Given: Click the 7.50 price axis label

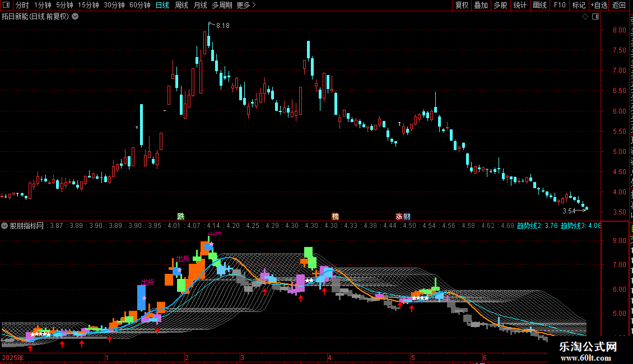Looking at the screenshot, I should [x=619, y=50].
